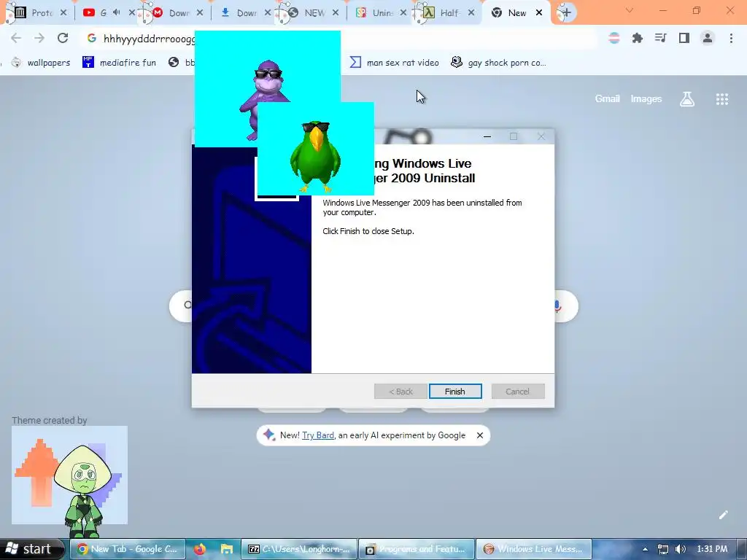Open Gmail from the new tab page
The height and width of the screenshot is (560, 747).
coord(607,98)
